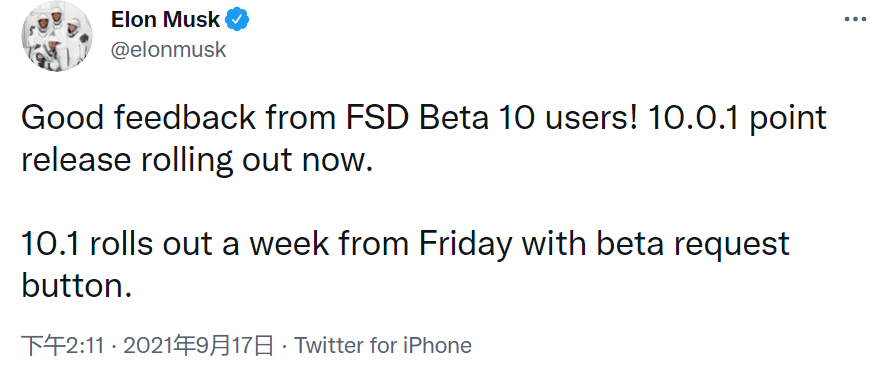The width and height of the screenshot is (889, 380).
Task: Click the blue verified badge
Action: click(237, 20)
